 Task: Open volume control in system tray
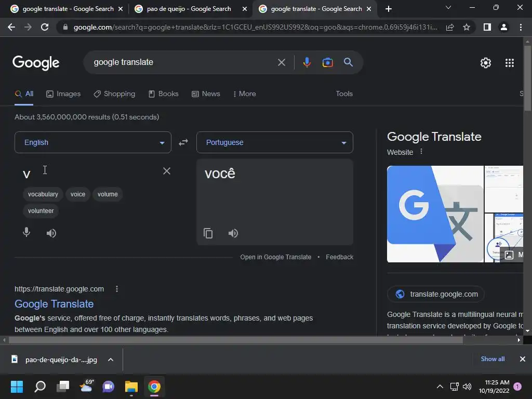click(x=467, y=387)
